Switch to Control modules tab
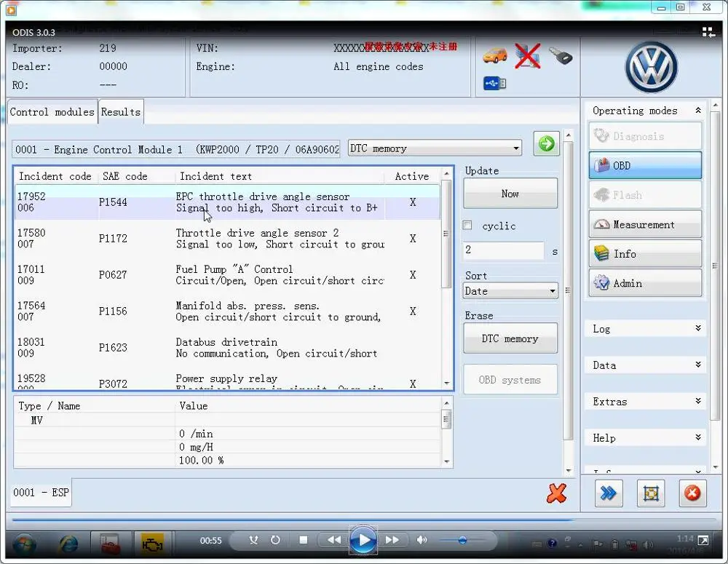This screenshot has height=564, width=728. 52,112
